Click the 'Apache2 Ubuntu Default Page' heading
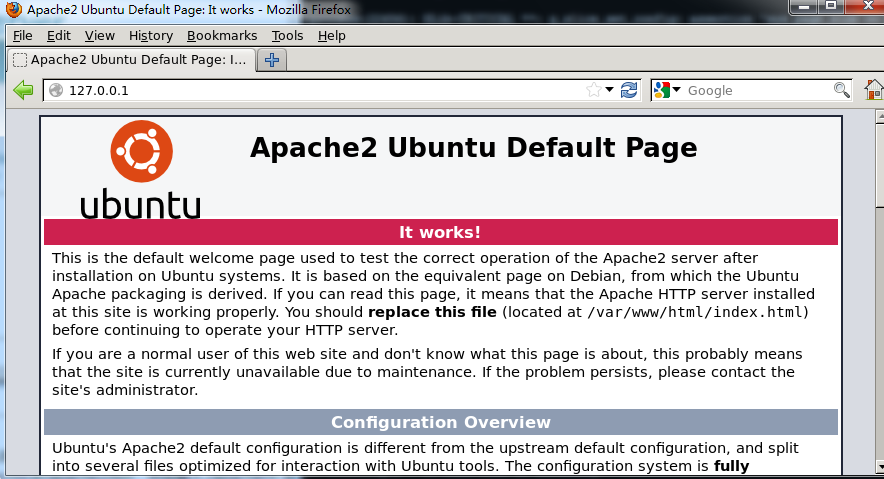 click(x=474, y=148)
